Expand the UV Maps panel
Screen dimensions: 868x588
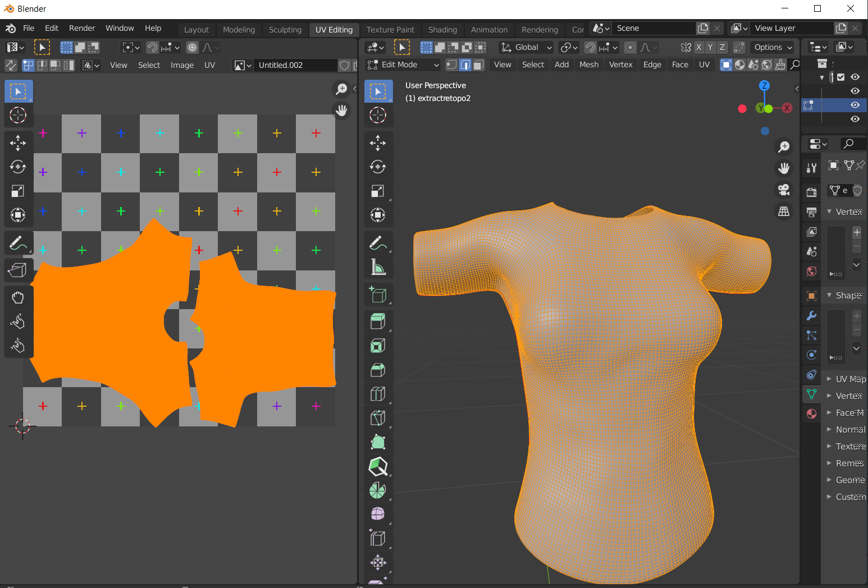tap(847, 379)
